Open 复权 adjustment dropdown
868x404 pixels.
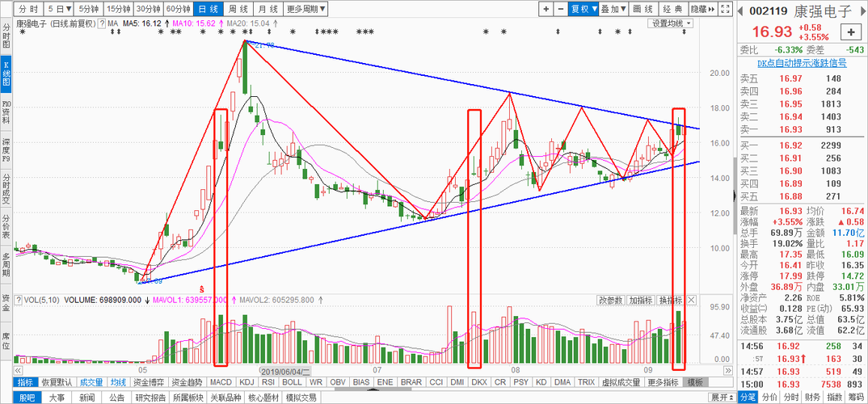(584, 9)
